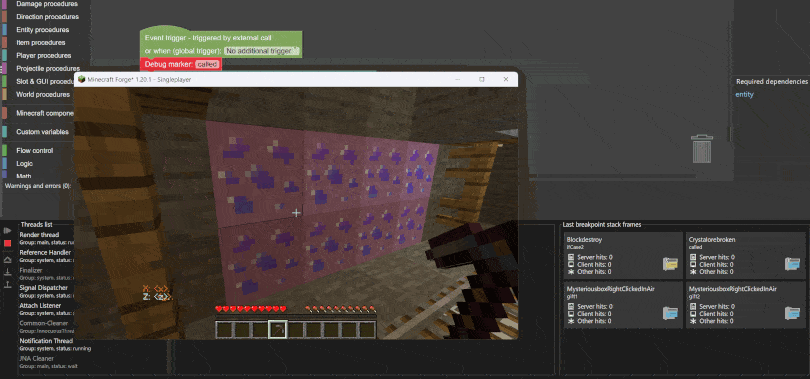810x379 pixels.
Task: Click the health hearts bar in Minecraft
Action: pyautogui.click(x=251, y=309)
